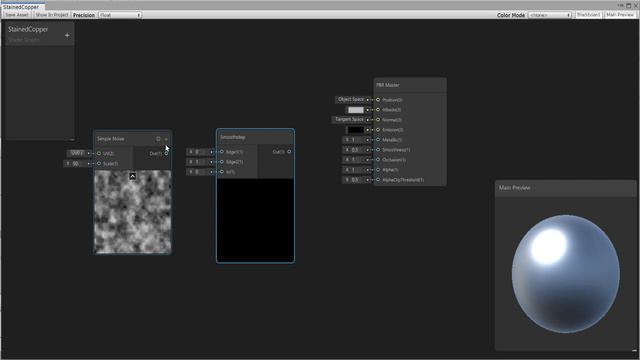The height and width of the screenshot is (360, 640).
Task: Add a property with blackboard plus icon
Action: [x=67, y=36]
